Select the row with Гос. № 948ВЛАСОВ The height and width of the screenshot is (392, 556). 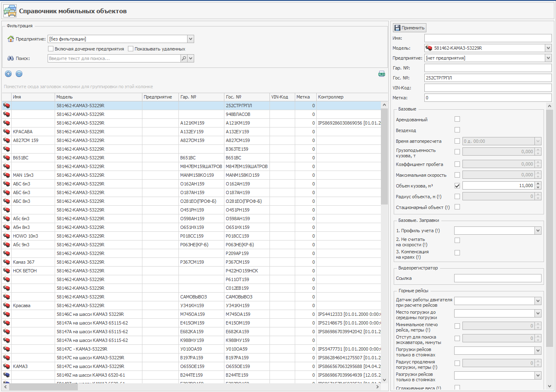pyautogui.click(x=238, y=114)
